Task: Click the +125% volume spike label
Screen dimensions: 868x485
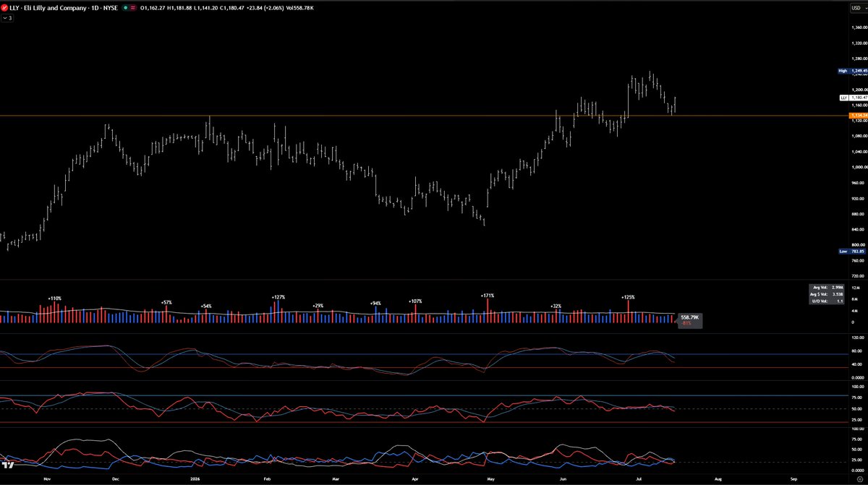Action: pos(628,297)
